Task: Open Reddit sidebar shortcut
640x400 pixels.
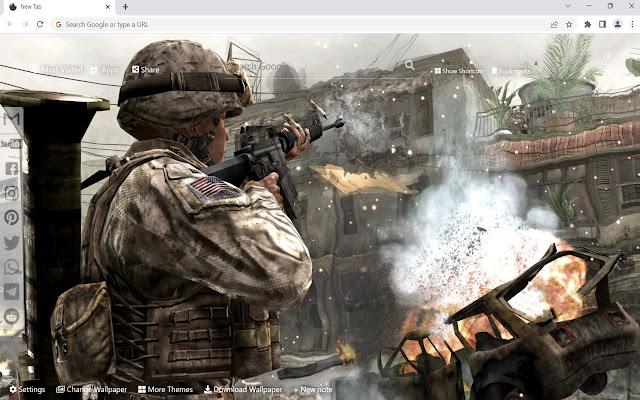Action: click(12, 316)
